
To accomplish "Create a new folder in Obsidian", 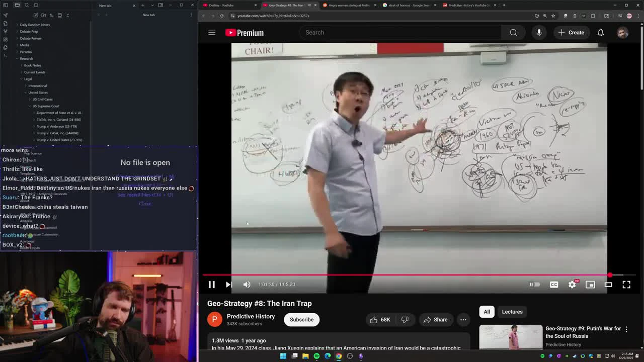I will point(43,15).
